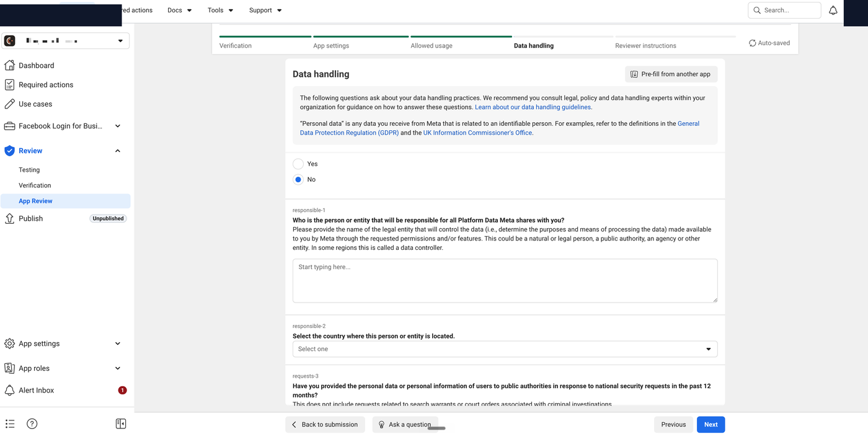Select the No radio button
This screenshot has width=868, height=434.
(x=298, y=179)
